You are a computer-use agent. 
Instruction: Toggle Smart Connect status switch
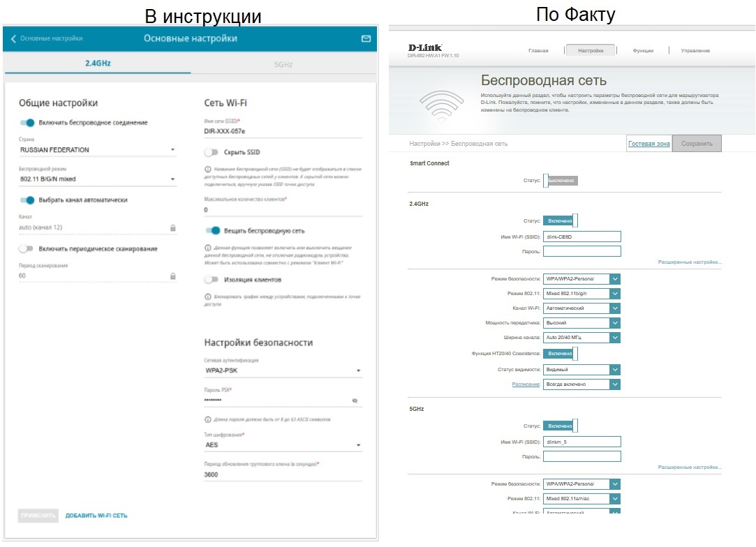click(561, 181)
